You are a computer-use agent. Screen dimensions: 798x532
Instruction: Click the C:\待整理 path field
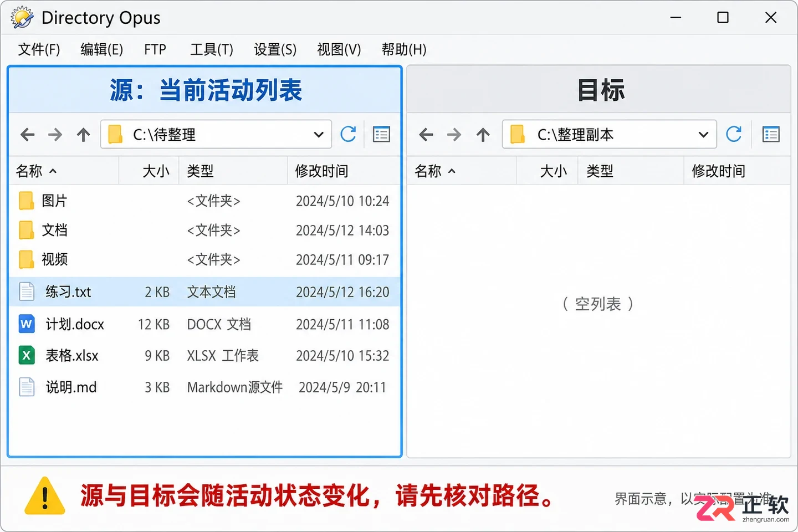click(216, 135)
